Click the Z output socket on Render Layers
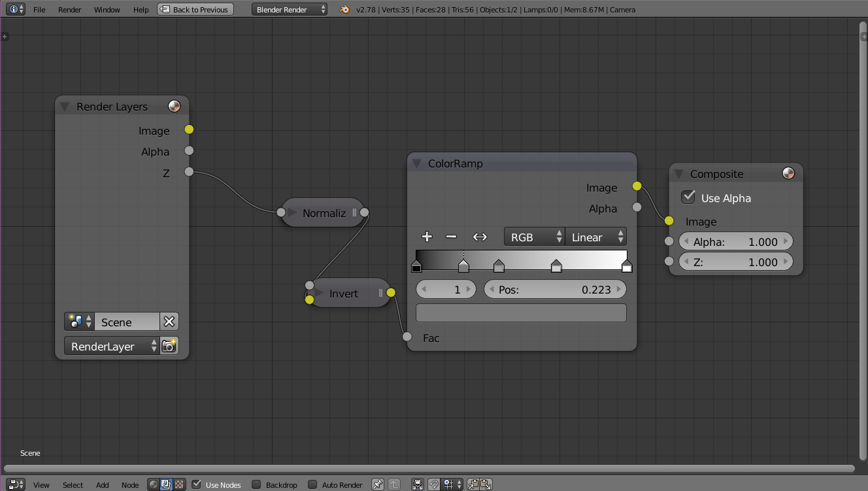The height and width of the screenshot is (491, 868). click(189, 171)
